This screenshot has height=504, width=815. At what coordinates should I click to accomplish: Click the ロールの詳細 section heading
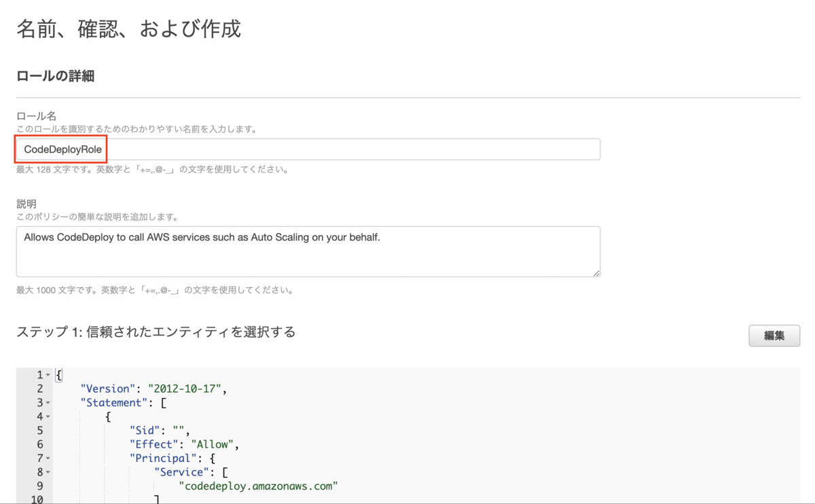coord(55,76)
